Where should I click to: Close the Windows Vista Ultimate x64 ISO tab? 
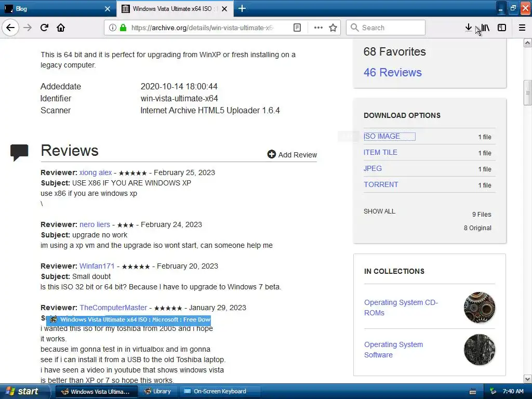point(224,9)
